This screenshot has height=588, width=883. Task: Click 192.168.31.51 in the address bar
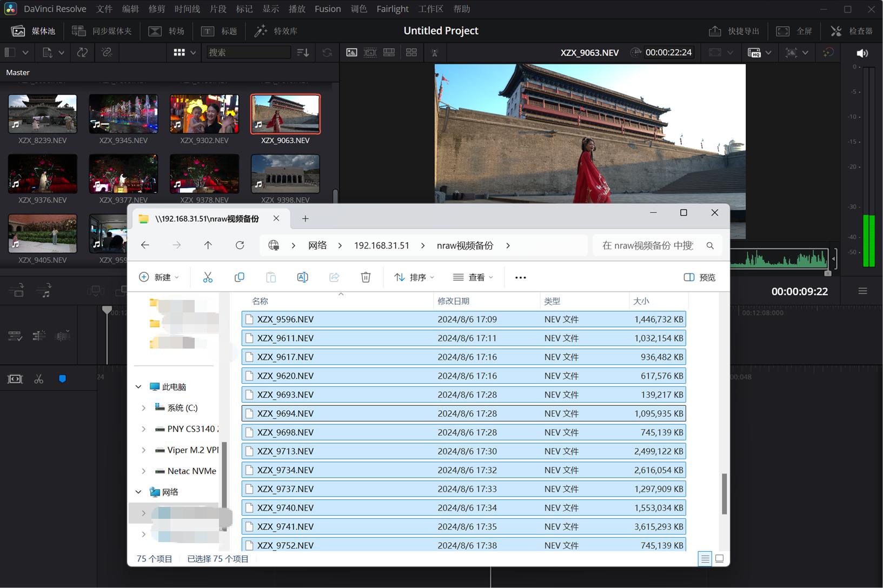[381, 245]
